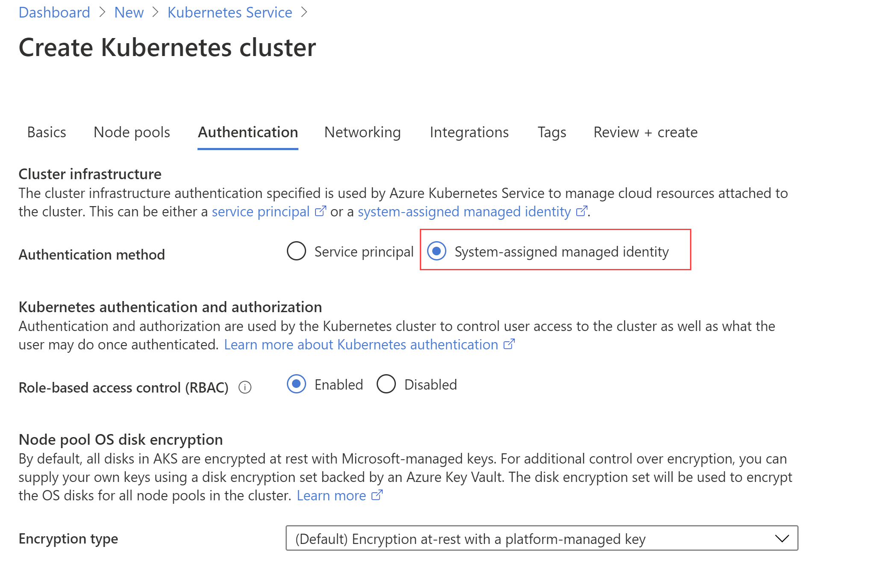Click the Encryption type dropdown arrow
Screen dimensions: 870x588
tap(782, 538)
